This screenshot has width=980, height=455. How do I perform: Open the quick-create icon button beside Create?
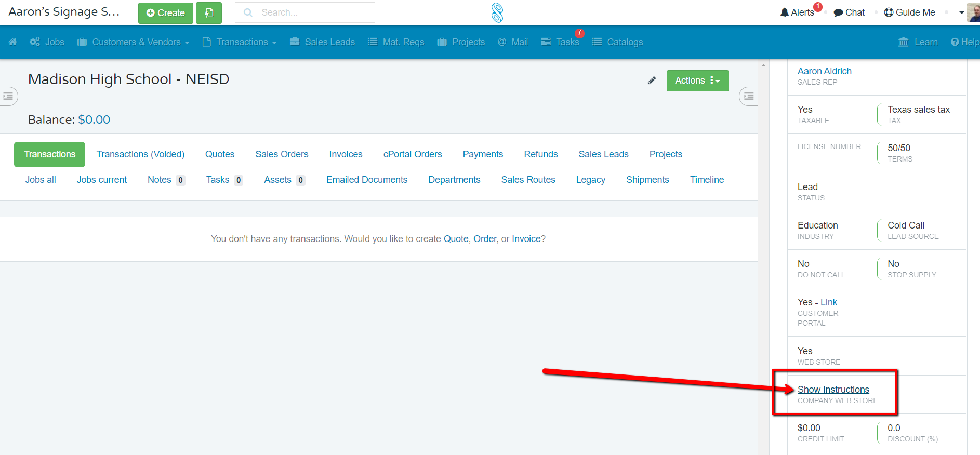point(209,13)
